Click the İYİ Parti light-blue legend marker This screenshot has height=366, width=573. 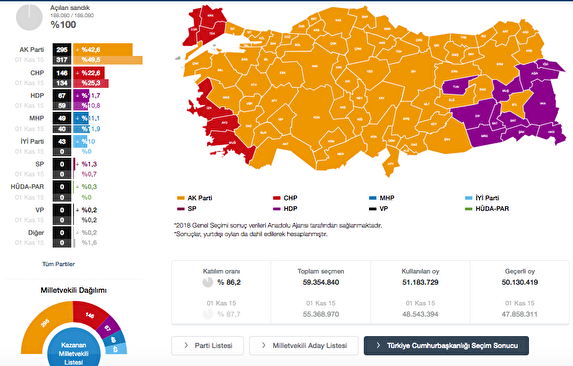(468, 198)
